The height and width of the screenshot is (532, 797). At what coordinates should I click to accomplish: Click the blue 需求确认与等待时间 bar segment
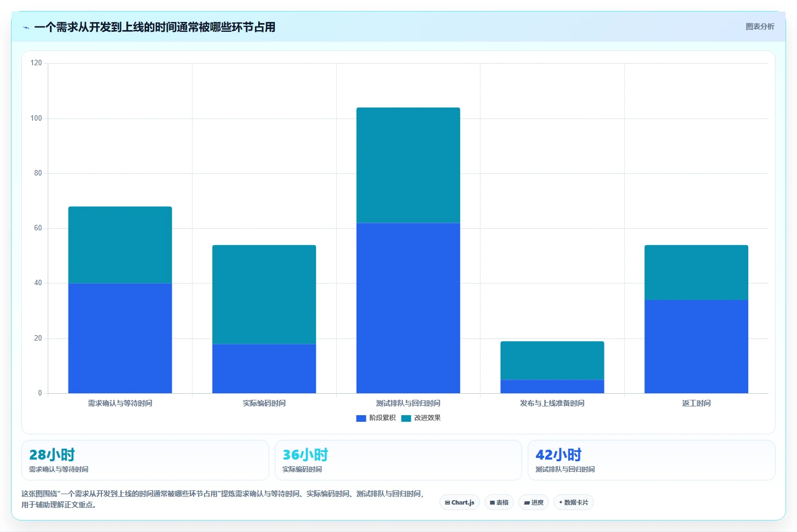[x=120, y=338]
